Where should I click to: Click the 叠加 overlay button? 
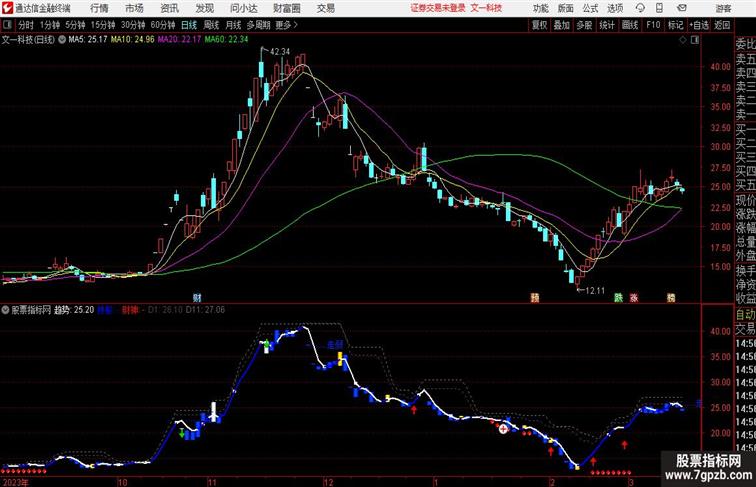(562, 25)
